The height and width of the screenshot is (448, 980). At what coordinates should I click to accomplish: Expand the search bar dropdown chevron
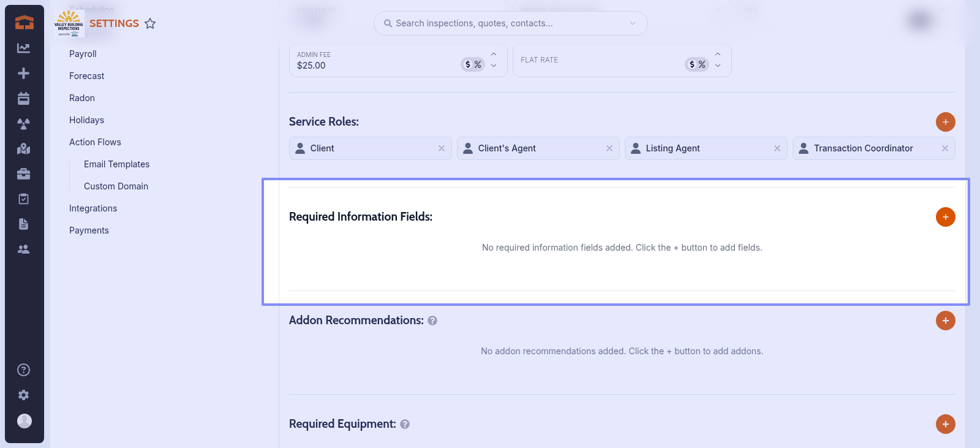pyautogui.click(x=633, y=23)
